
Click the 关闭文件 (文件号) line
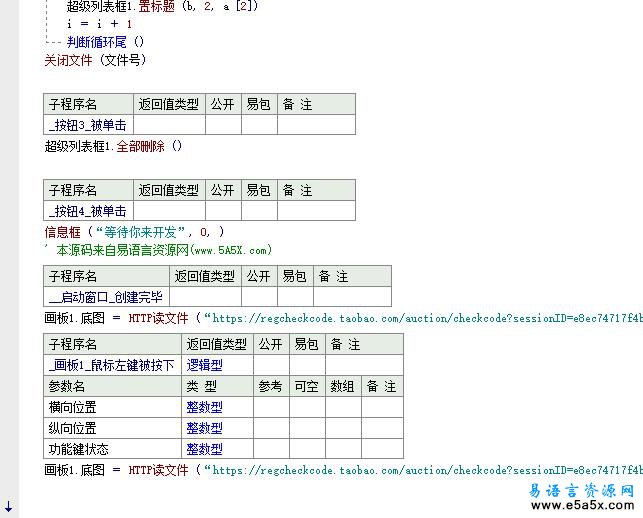[95, 60]
